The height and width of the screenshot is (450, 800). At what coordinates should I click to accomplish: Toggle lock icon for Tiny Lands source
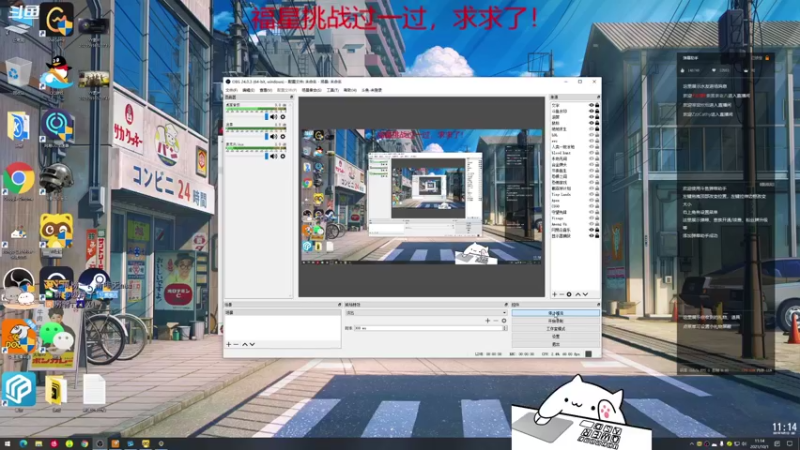click(597, 194)
